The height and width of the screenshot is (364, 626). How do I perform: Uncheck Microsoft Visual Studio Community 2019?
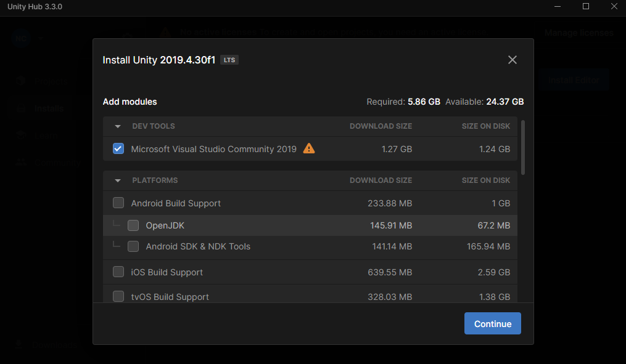point(118,148)
